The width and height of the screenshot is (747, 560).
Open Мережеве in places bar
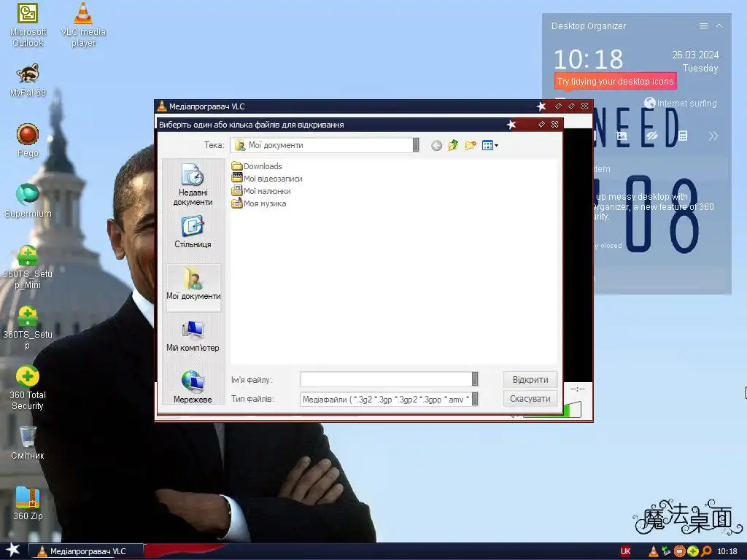pos(193,386)
